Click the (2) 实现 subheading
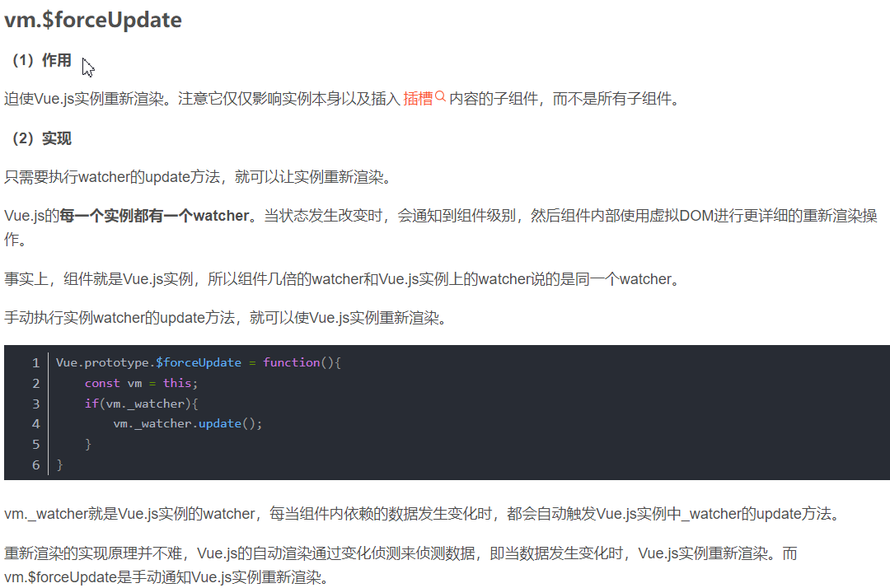 pyautogui.click(x=41, y=138)
